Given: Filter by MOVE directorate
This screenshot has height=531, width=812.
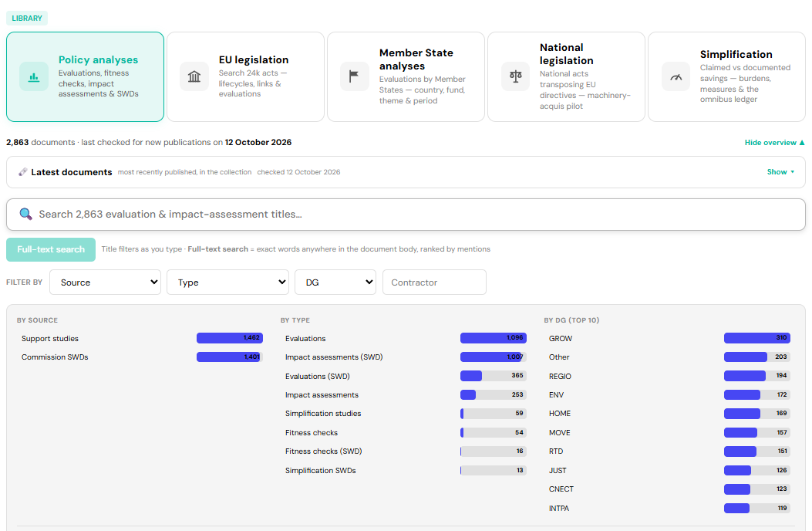Looking at the screenshot, I should click(x=668, y=432).
